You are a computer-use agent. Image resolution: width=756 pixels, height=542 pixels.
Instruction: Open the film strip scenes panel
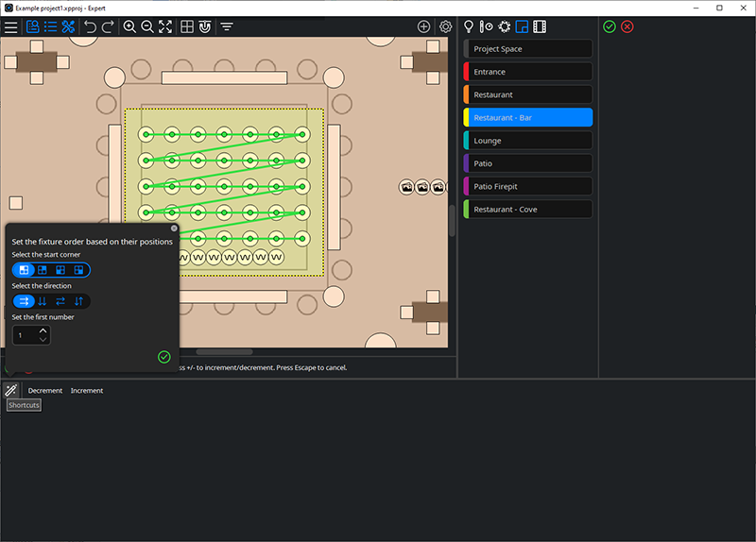click(x=540, y=27)
